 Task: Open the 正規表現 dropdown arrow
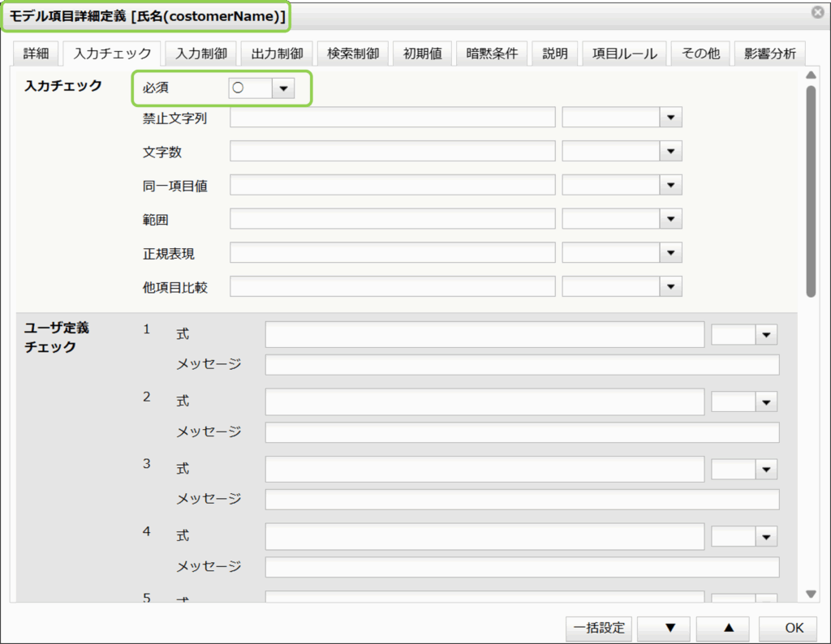[670, 253]
